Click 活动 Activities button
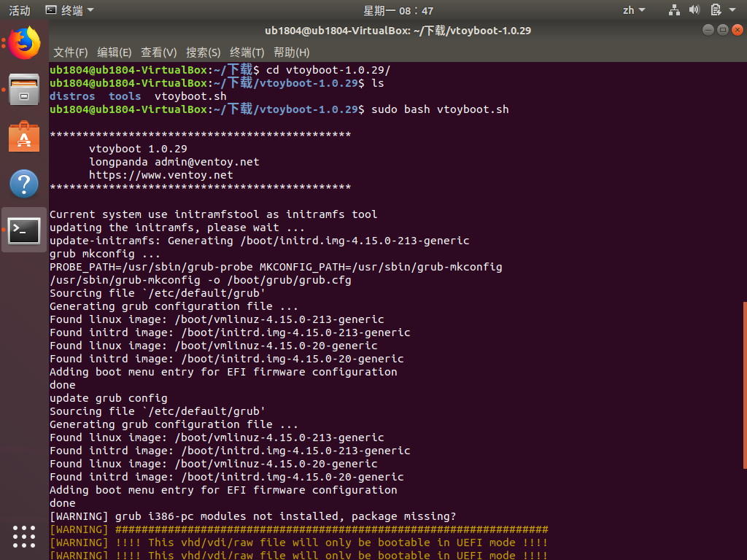The image size is (747, 560). click(20, 10)
